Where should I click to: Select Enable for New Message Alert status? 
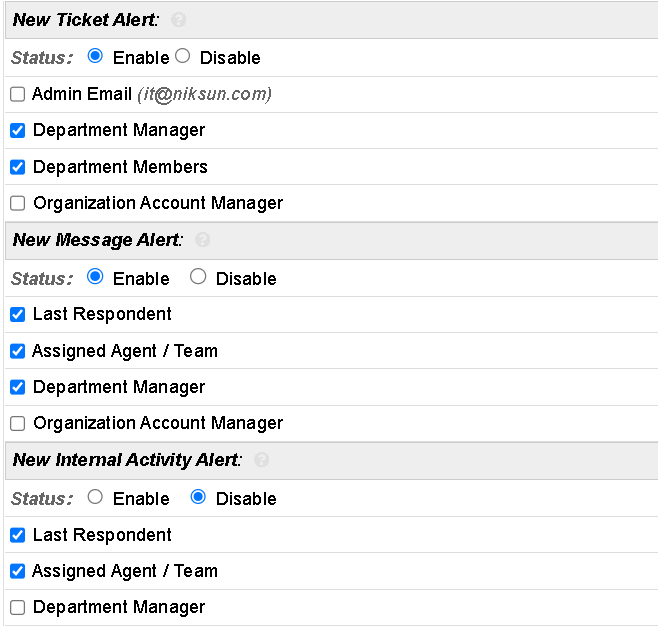point(96,277)
